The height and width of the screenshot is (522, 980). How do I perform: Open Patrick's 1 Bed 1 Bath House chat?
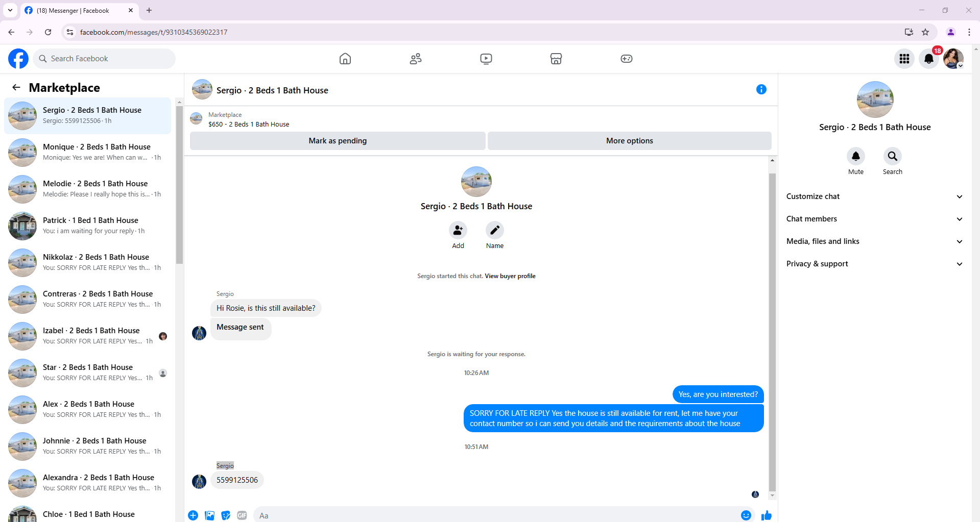[88, 226]
